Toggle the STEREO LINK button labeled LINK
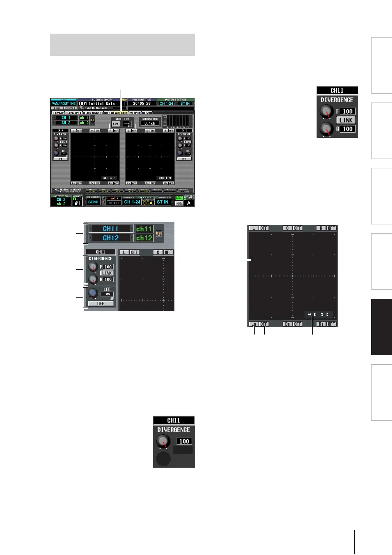The width and height of the screenshot is (392, 555). pos(116,124)
